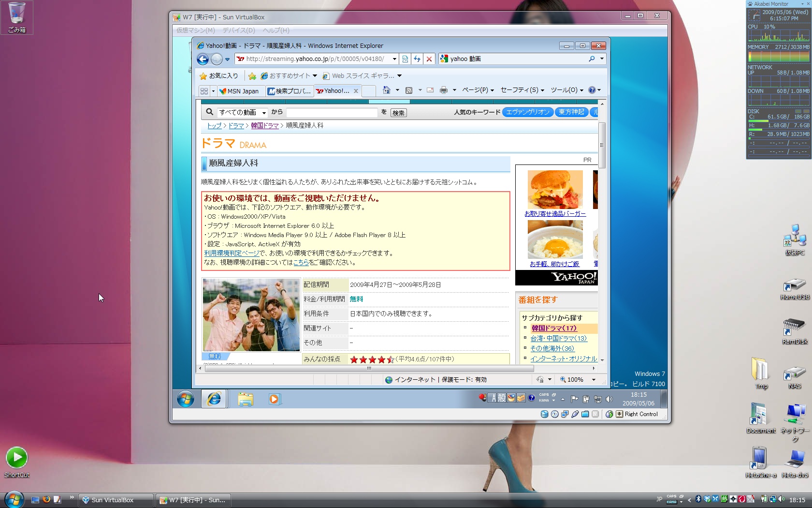Open the NAS desktop shortcut
Image resolution: width=812 pixels, height=508 pixels.
(x=795, y=377)
